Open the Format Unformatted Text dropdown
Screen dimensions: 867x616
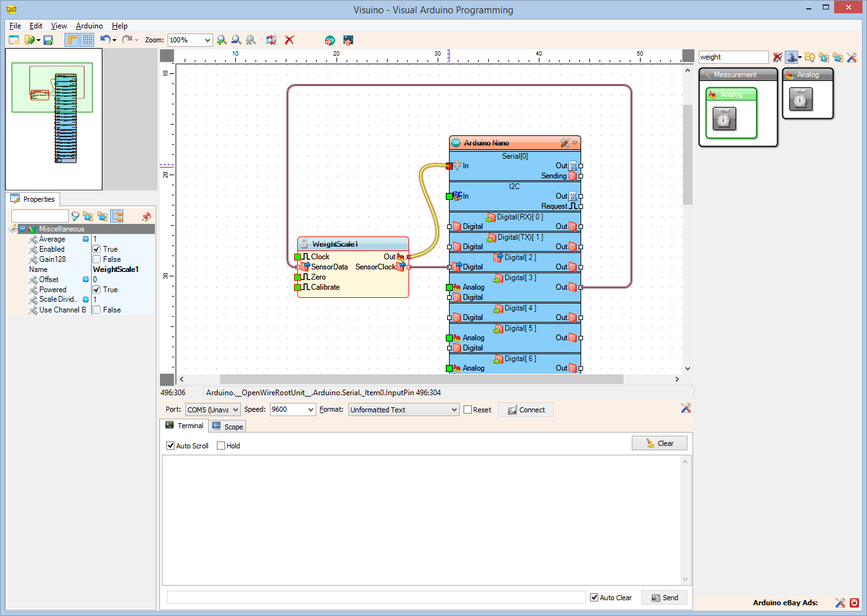[453, 410]
